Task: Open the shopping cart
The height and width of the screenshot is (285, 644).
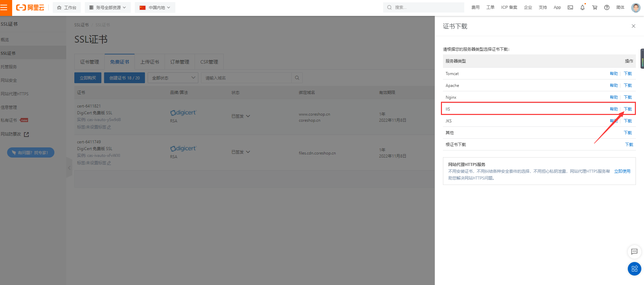Action: tap(595, 7)
